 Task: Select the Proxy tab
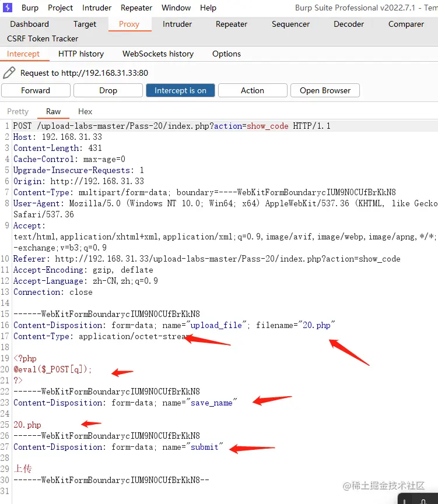(129, 24)
